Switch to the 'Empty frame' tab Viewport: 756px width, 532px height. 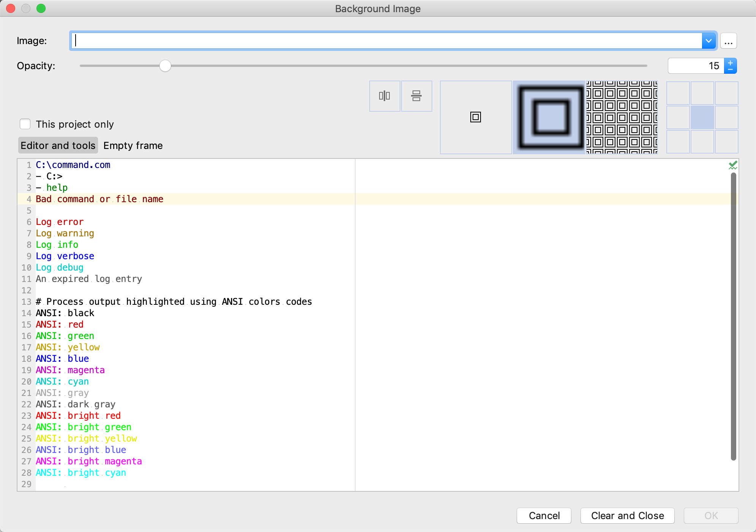(132, 145)
